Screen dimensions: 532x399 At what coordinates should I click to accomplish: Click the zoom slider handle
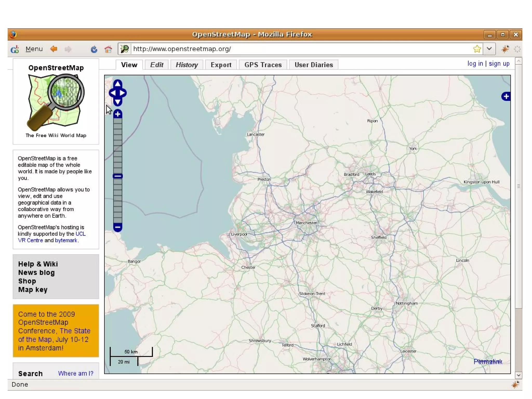(118, 176)
